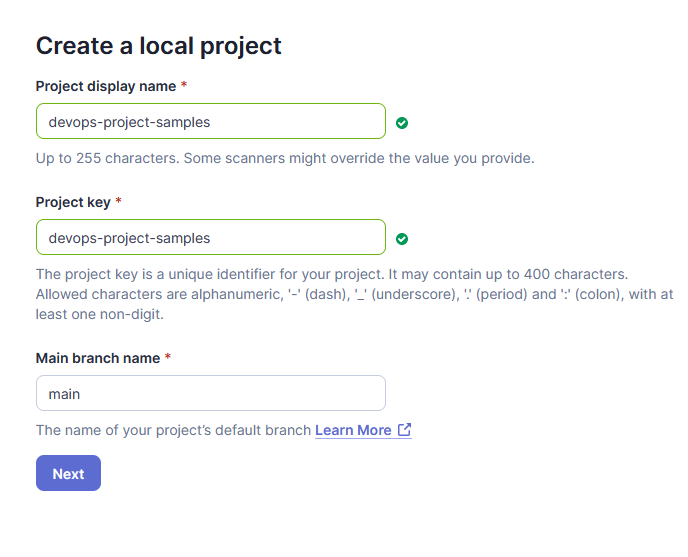Screen dimensions: 688x557
Task: Click the external link icon after Learn More
Action: (404, 429)
